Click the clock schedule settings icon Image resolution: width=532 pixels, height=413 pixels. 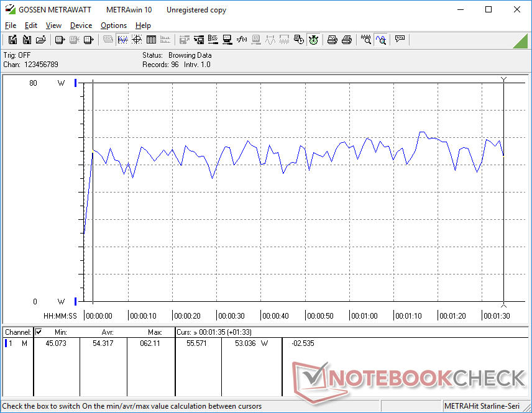coord(298,40)
